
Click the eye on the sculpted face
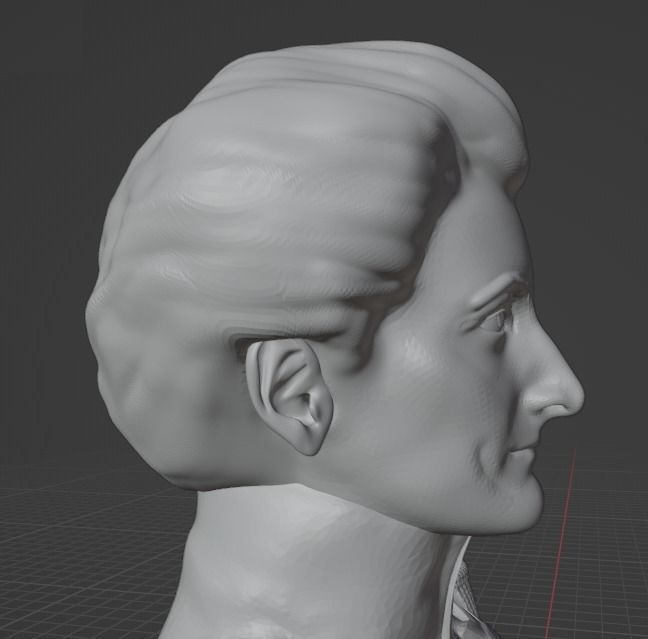(497, 319)
